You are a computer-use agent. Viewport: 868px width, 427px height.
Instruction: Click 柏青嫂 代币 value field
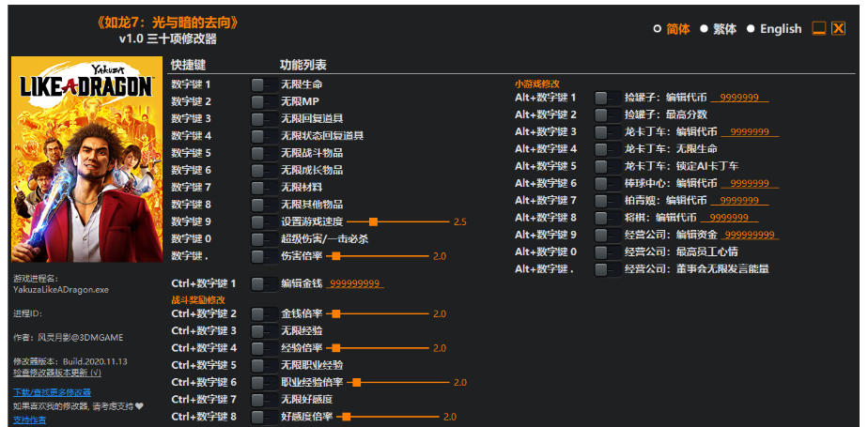[739, 201]
